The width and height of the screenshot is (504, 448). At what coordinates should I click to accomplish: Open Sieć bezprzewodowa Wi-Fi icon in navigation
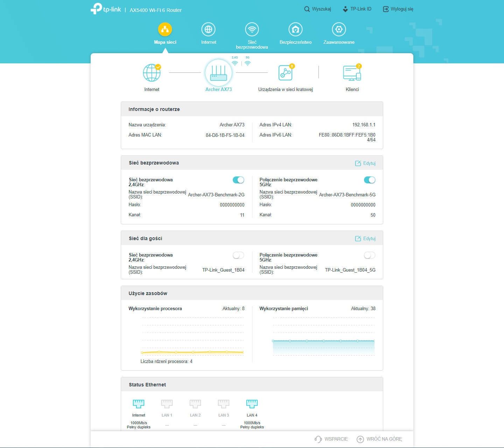(x=252, y=29)
